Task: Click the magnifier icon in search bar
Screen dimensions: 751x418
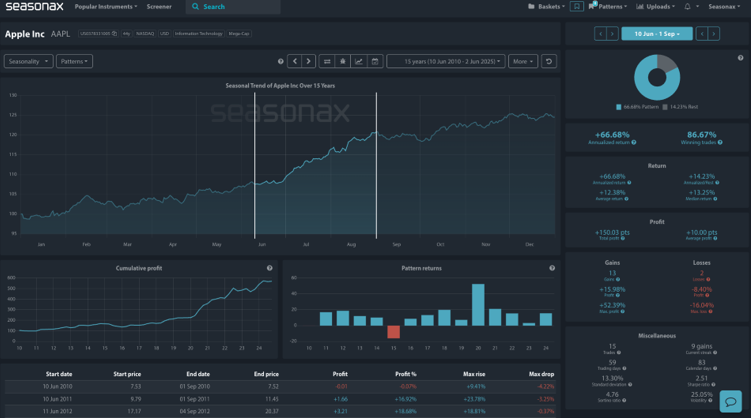Action: pos(195,7)
